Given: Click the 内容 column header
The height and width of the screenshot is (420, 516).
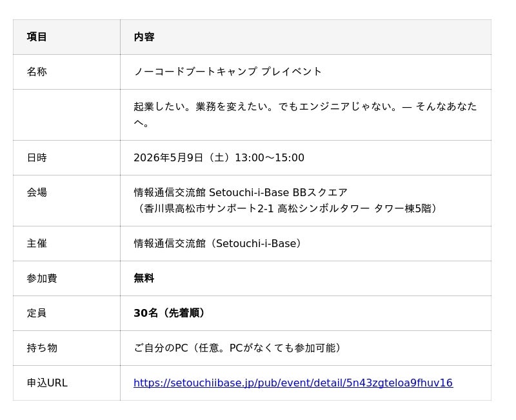Looking at the screenshot, I should click(144, 37).
